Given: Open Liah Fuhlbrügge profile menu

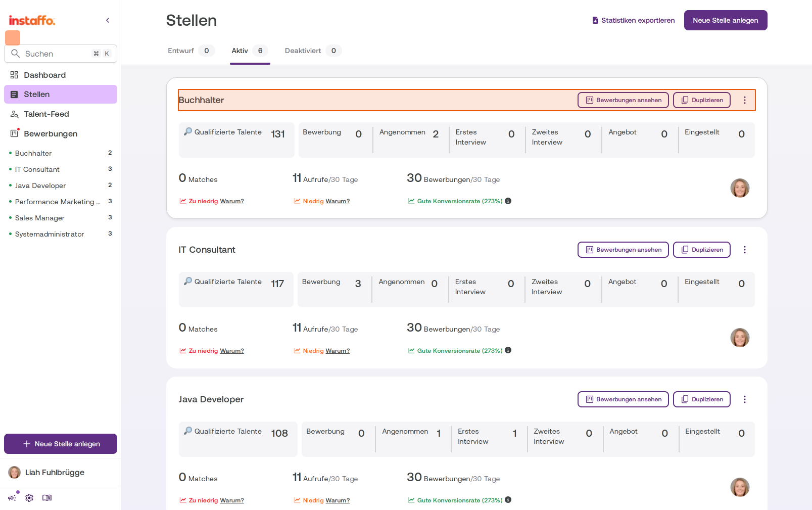Looking at the screenshot, I should [x=61, y=473].
